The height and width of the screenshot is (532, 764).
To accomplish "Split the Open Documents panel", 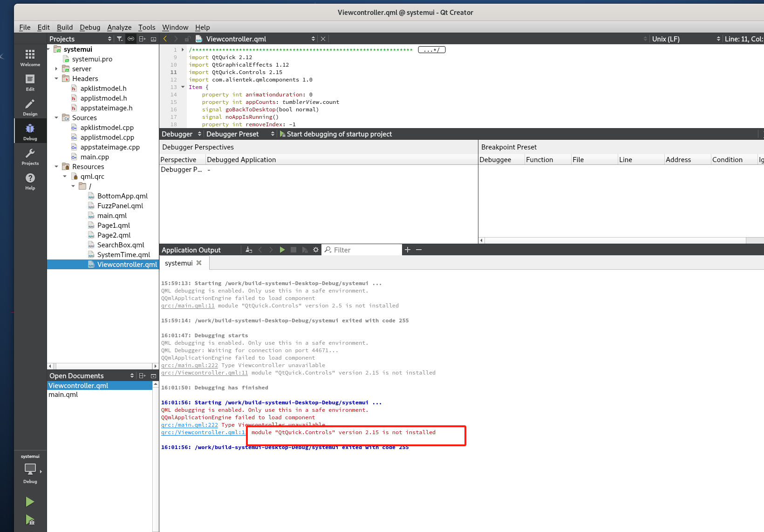I will tap(143, 375).
